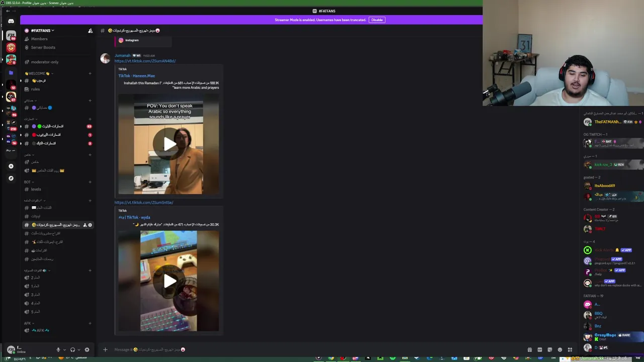Open the GIF picker icon
This screenshot has width=644, height=362.
[x=539, y=350]
